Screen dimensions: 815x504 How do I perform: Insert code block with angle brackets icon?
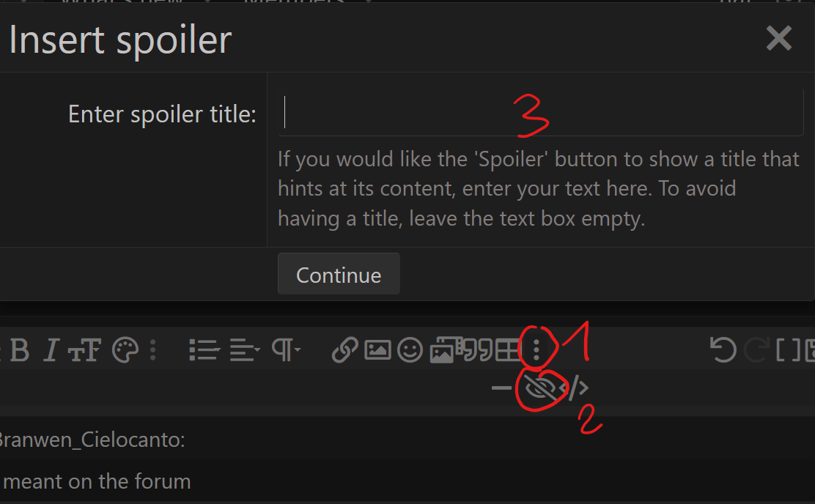(x=575, y=388)
